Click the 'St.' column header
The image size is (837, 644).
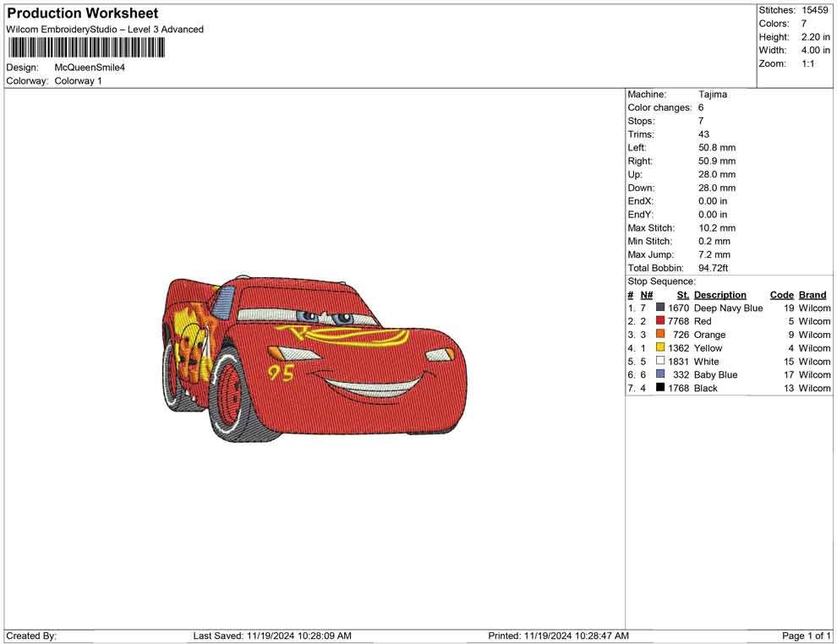683,294
